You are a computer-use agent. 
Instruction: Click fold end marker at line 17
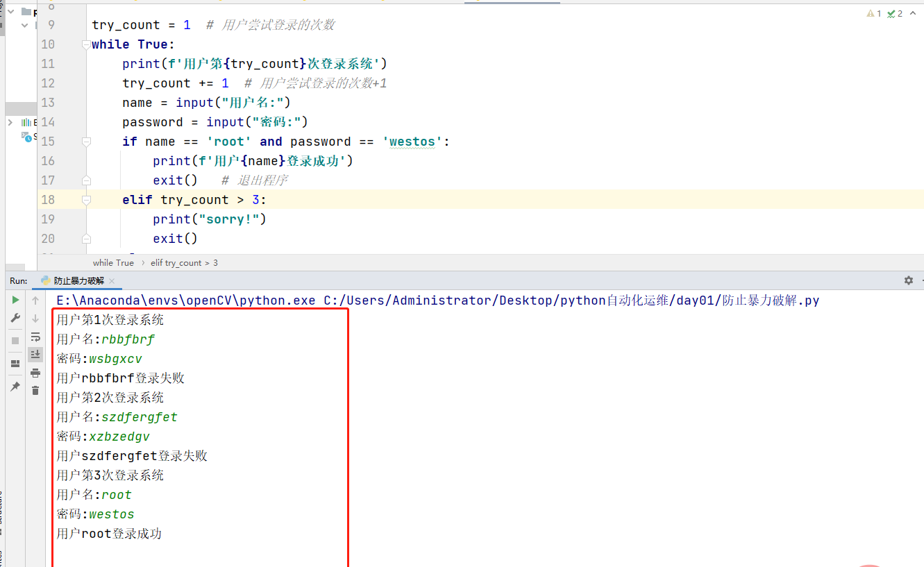pos(86,180)
